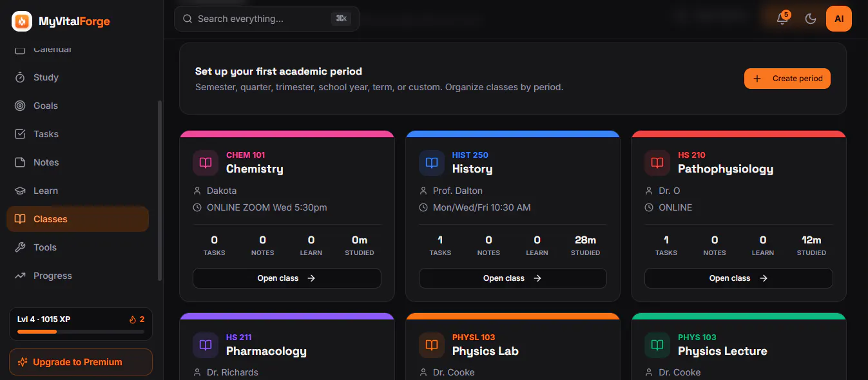Click the HS 210 course code

click(x=691, y=155)
